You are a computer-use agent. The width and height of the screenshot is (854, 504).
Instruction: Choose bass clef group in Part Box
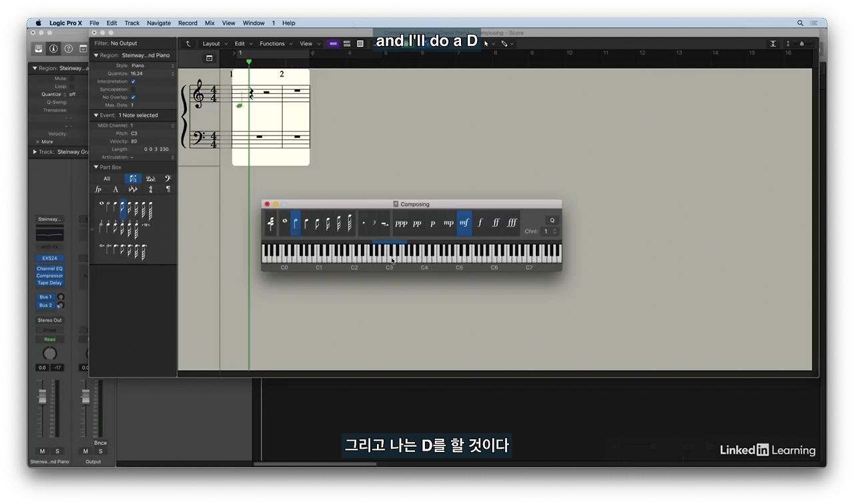[167, 179]
